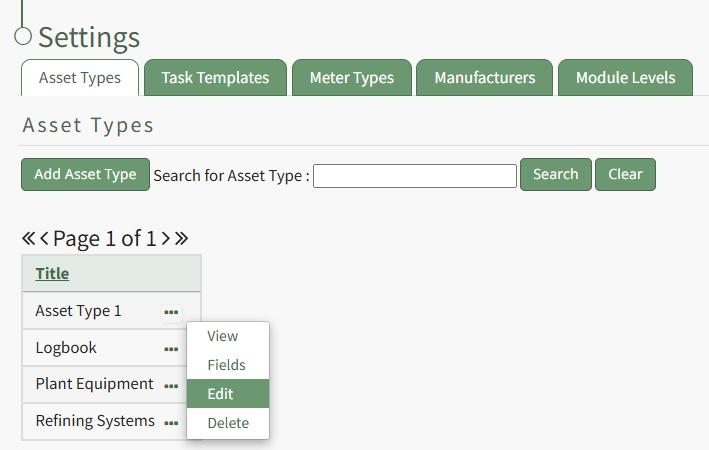
Task: Switch to the Task Templates tab
Action: coord(215,78)
